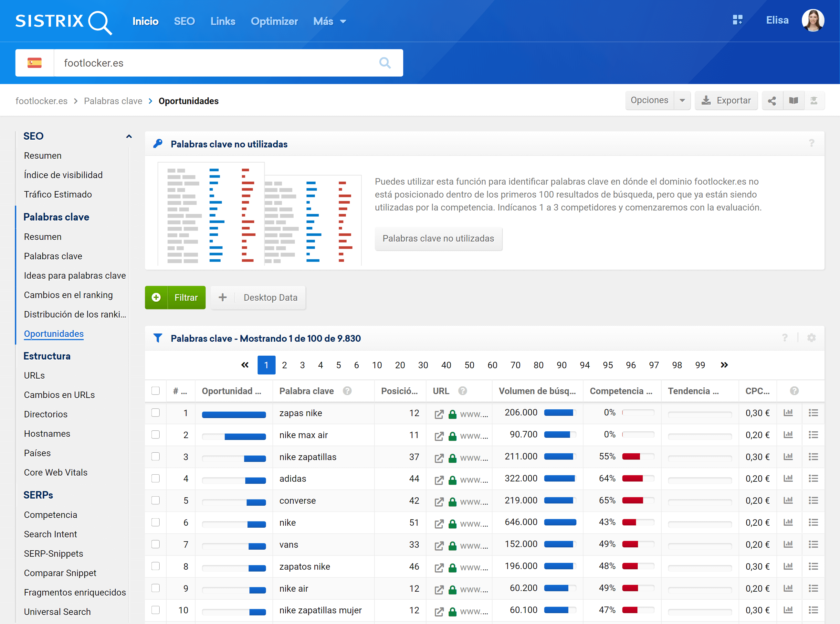Click the competition bar for adidas row
This screenshot has width=840, height=624.
click(637, 479)
